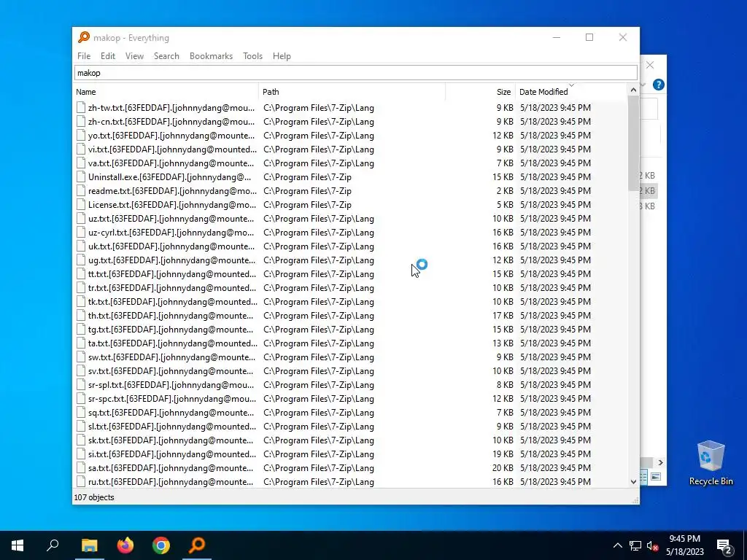Click the Everything taskbar icon

(x=197, y=545)
